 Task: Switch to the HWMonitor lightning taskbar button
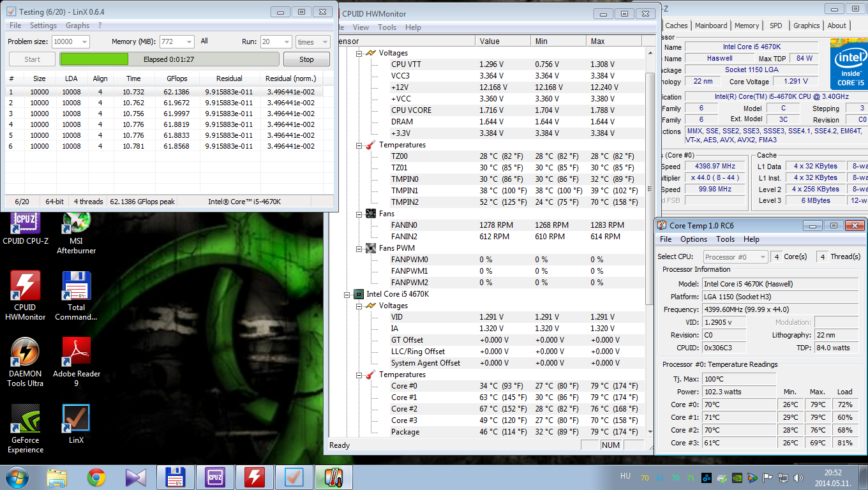coord(254,477)
